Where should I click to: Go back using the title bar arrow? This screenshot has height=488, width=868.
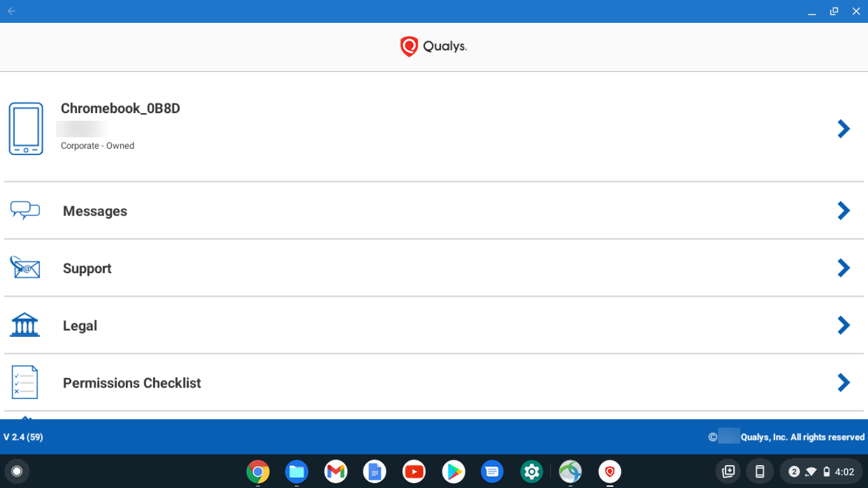pos(11,11)
